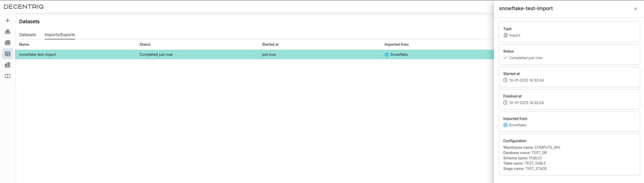This screenshot has height=183, width=644.
Task: Click the Started at column header
Action: coord(270,44)
